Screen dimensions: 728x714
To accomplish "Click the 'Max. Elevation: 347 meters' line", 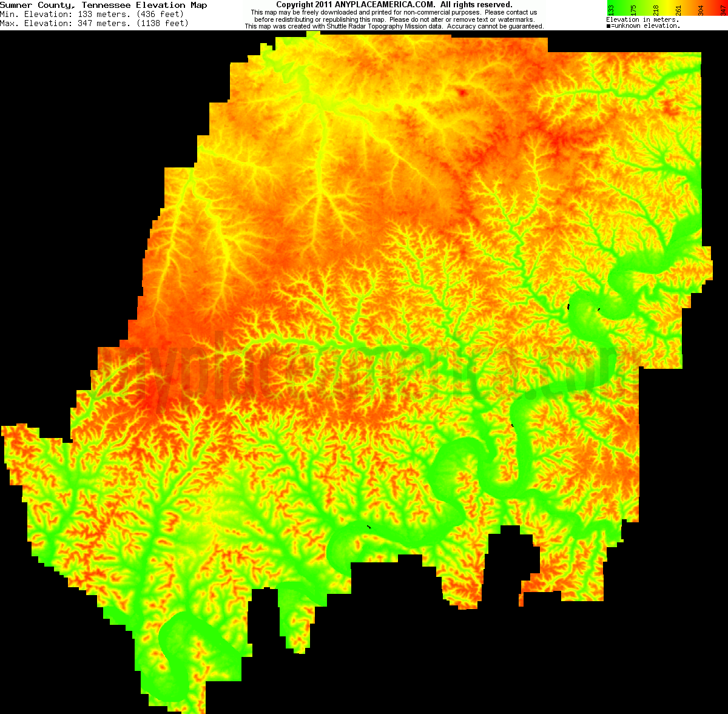I will pyautogui.click(x=94, y=23).
